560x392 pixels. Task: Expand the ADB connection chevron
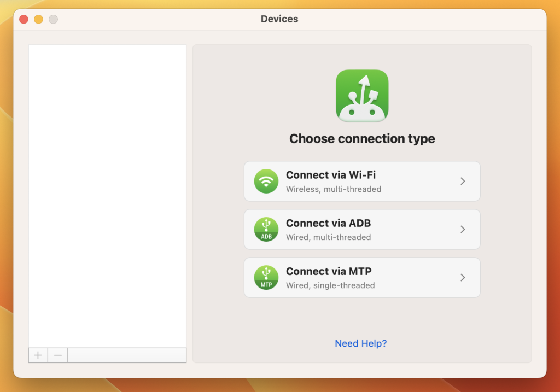coord(463,230)
